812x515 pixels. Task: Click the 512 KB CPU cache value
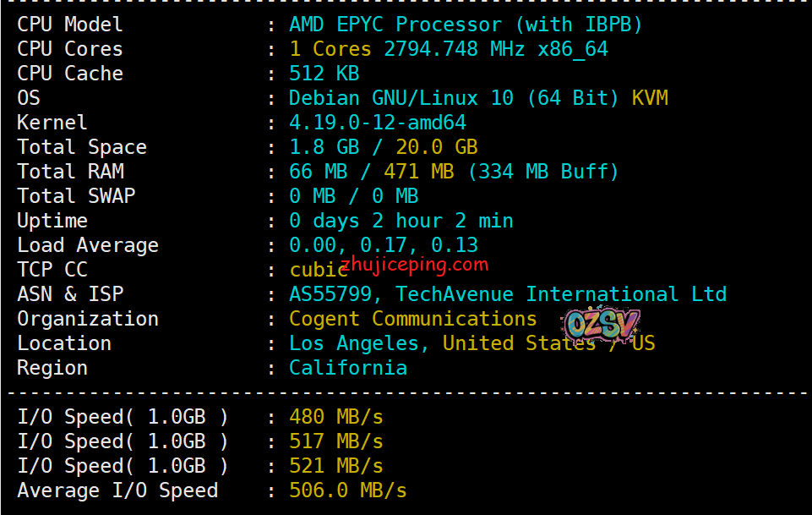324,74
